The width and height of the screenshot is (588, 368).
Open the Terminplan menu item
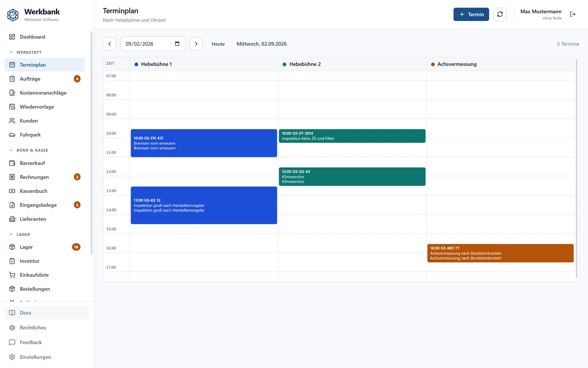(45, 65)
